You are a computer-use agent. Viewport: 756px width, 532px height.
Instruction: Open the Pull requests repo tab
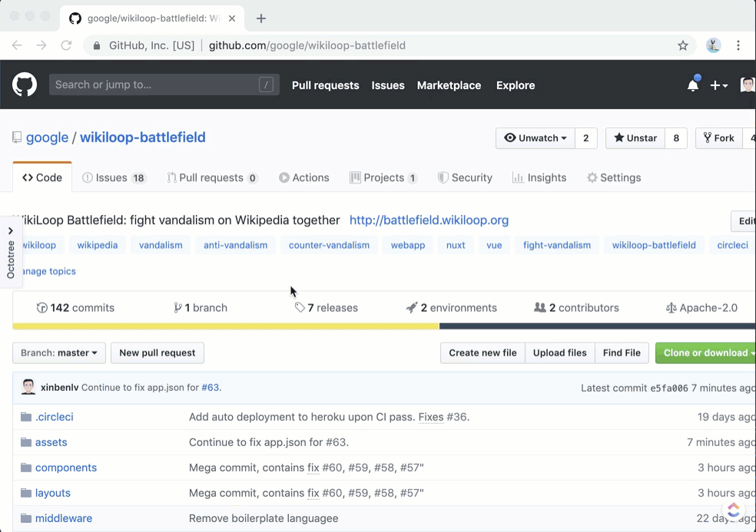(212, 177)
